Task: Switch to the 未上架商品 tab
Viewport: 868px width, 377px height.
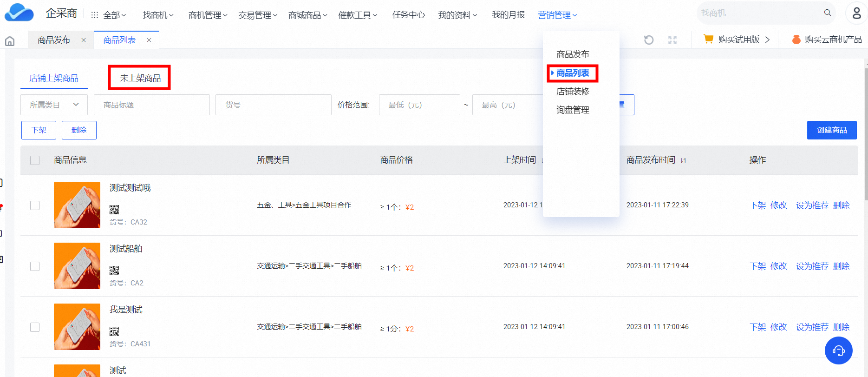Action: (140, 78)
